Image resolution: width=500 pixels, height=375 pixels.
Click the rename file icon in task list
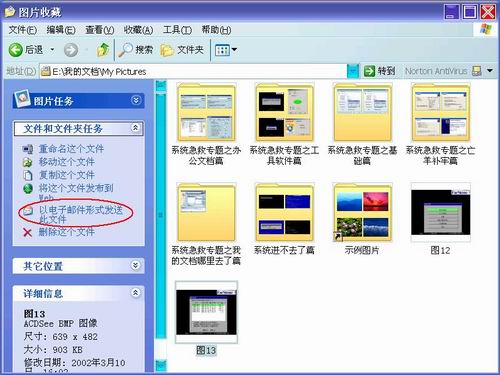[28, 149]
